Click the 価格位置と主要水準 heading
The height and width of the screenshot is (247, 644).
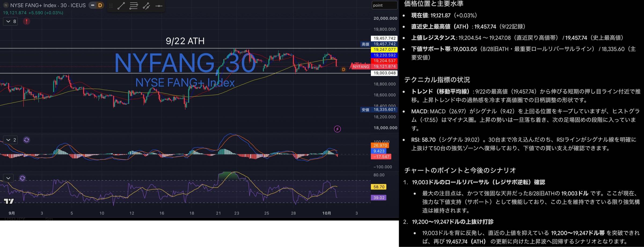(x=433, y=3)
